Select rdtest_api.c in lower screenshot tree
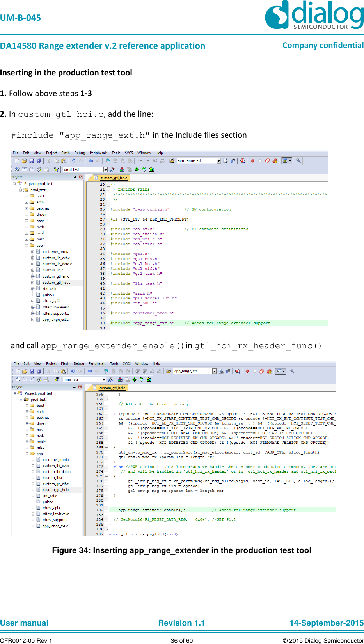Viewport: 364px width, 644px height. pos(51,508)
